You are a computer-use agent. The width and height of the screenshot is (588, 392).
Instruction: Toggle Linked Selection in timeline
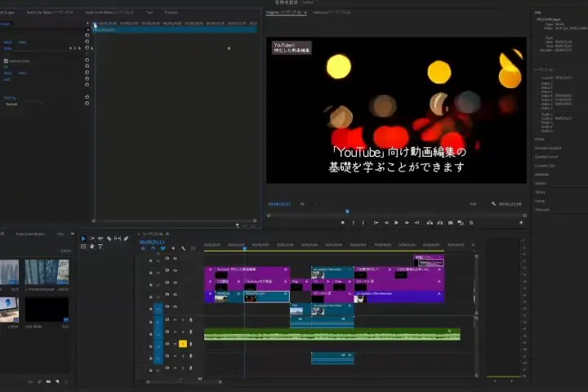(163, 248)
